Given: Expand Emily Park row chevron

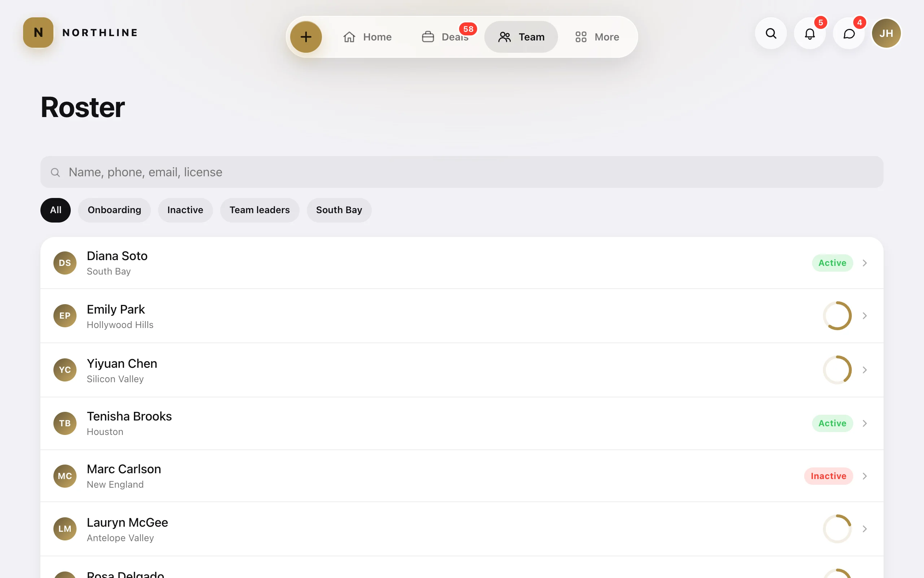Looking at the screenshot, I should click(x=865, y=316).
